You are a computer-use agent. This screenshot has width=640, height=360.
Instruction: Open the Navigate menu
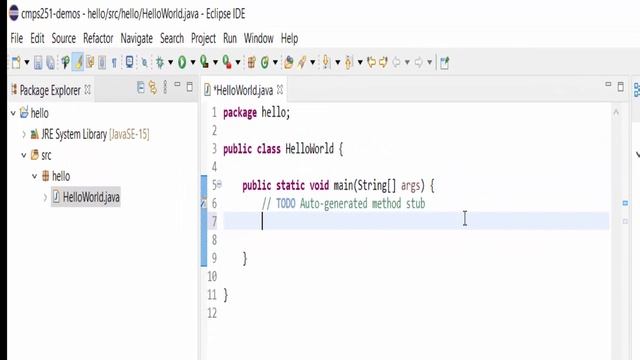(x=136, y=38)
